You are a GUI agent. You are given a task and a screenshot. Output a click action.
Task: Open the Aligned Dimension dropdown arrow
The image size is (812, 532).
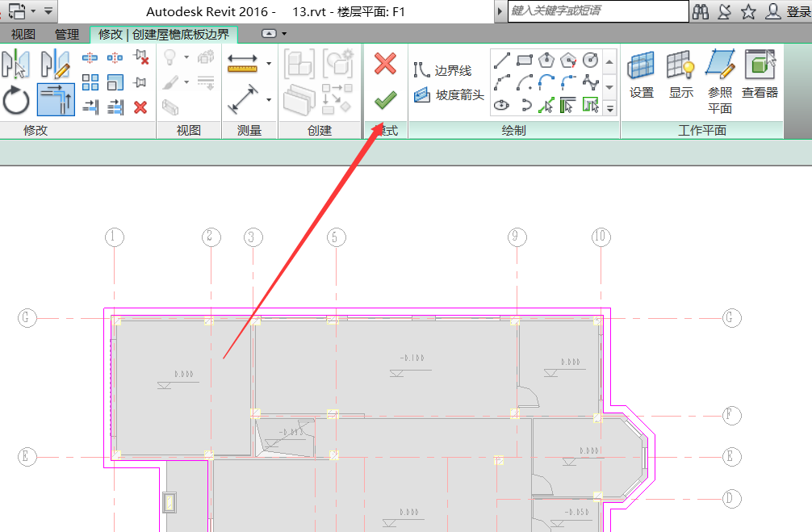tap(269, 100)
